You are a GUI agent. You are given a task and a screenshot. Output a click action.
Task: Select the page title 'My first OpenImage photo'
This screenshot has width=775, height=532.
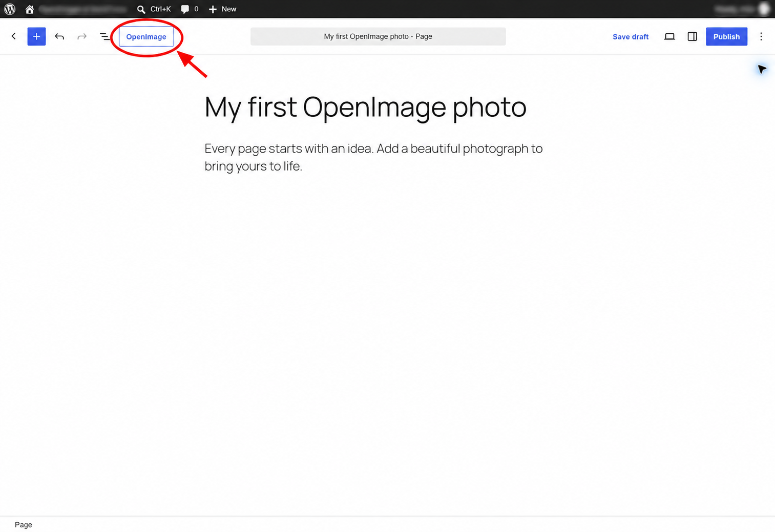365,108
